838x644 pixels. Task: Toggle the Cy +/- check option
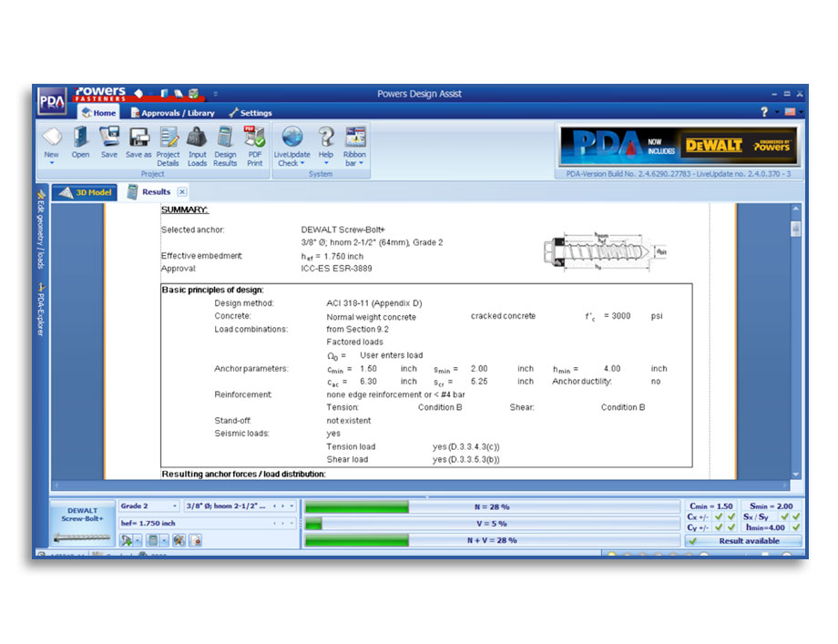coord(720,525)
